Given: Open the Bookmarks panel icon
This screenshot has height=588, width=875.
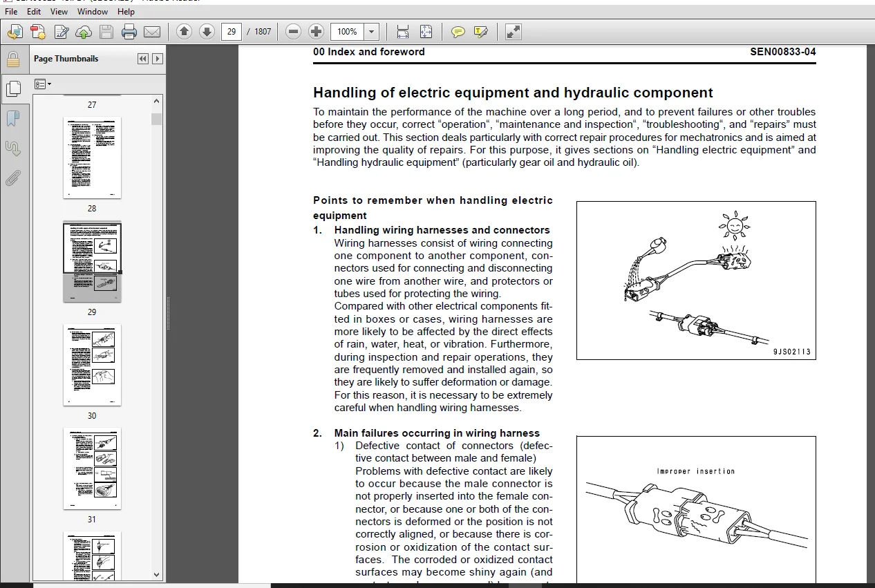Looking at the screenshot, I should coord(12,119).
